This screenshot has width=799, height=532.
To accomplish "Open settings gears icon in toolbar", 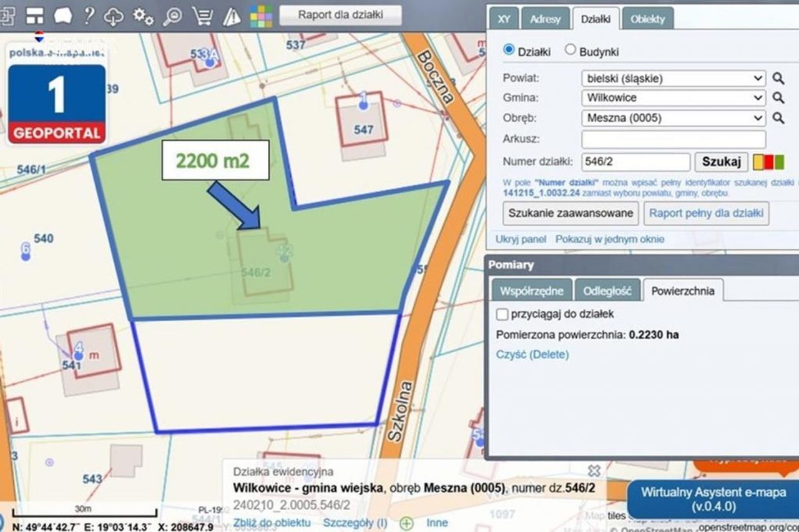I will click(x=144, y=16).
